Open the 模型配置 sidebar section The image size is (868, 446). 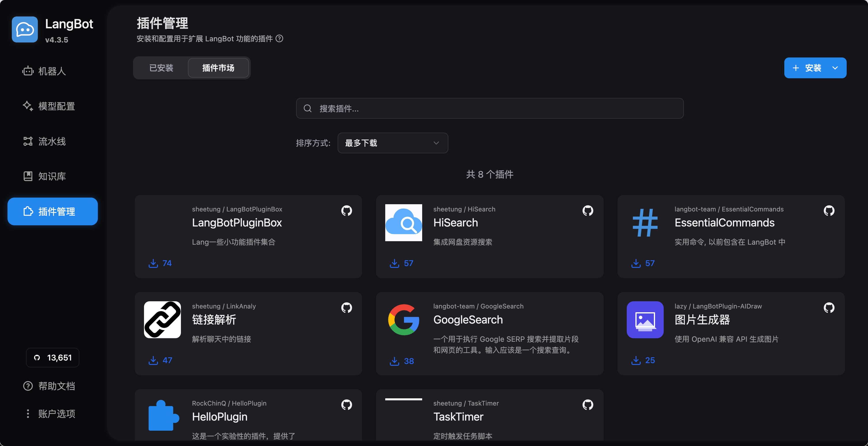coord(52,106)
